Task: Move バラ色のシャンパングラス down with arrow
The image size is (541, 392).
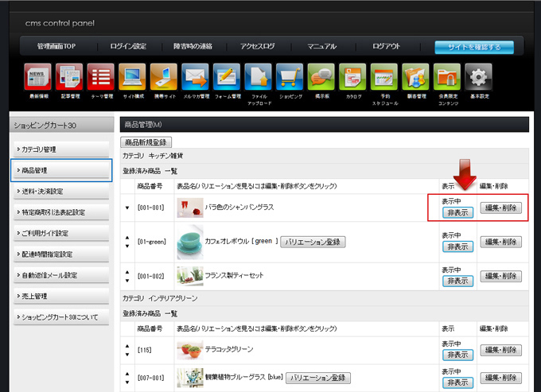Action: pyautogui.click(x=128, y=208)
